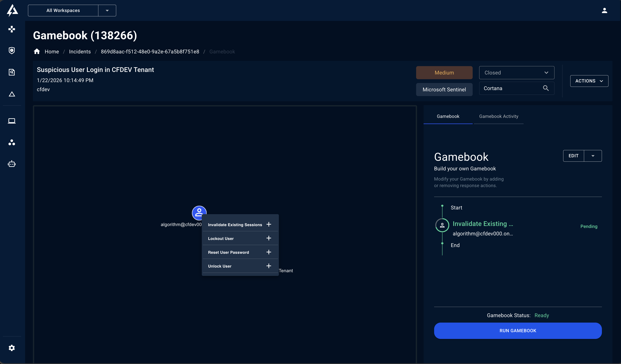Click the document search icon in sidebar
This screenshot has height=364, width=621.
click(12, 72)
